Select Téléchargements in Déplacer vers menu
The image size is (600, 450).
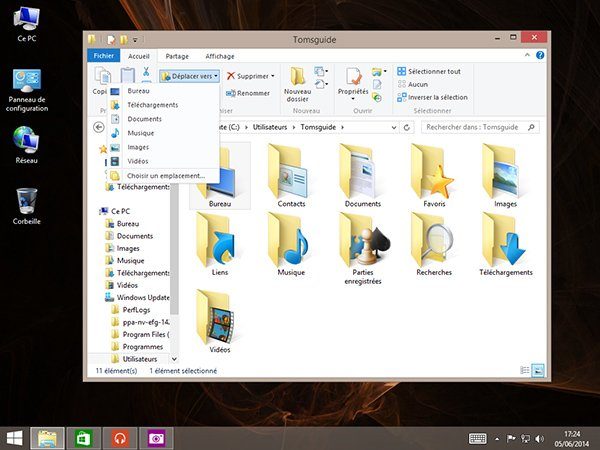click(163, 105)
